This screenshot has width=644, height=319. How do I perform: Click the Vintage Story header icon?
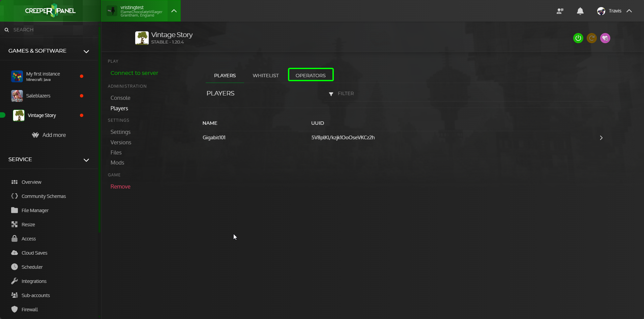point(142,38)
